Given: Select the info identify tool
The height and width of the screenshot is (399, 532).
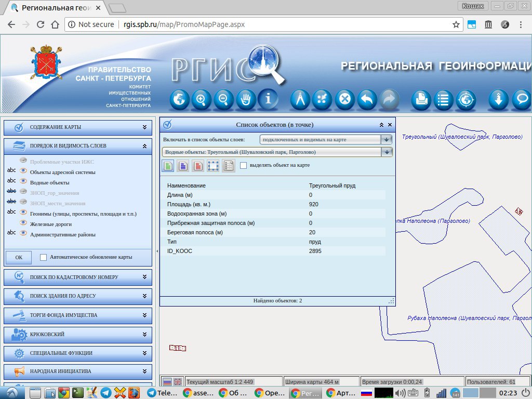Looking at the screenshot, I should coord(268,99).
